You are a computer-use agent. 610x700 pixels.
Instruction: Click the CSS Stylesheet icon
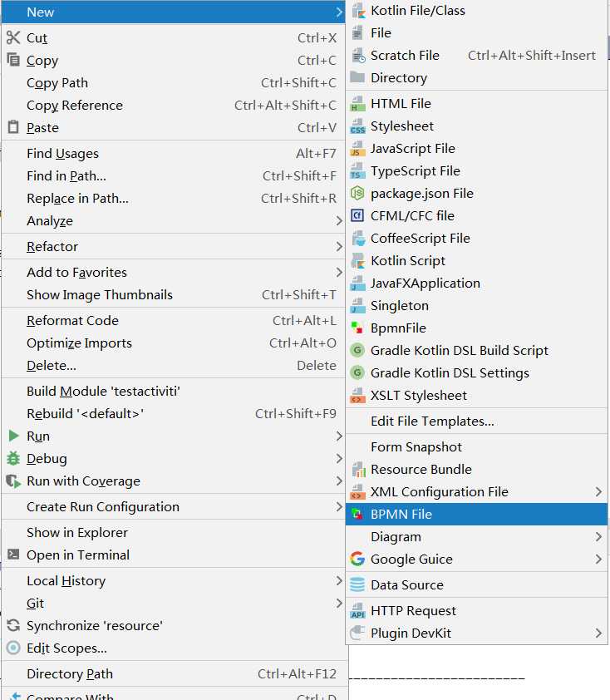tap(357, 126)
